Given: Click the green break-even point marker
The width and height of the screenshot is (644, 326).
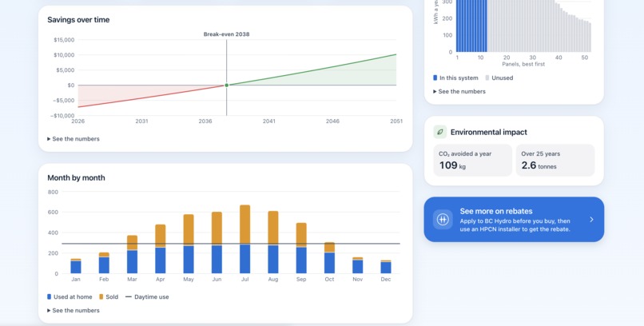Looking at the screenshot, I should (226, 85).
